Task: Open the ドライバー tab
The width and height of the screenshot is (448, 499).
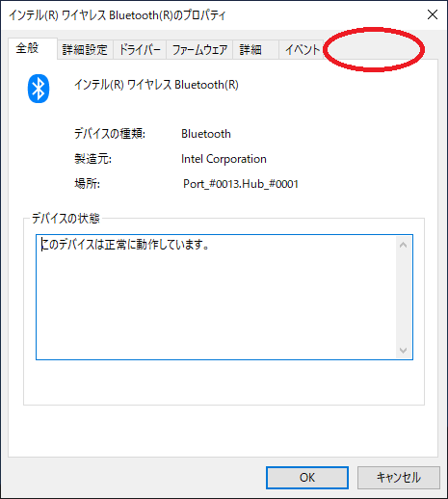Action: click(140, 50)
